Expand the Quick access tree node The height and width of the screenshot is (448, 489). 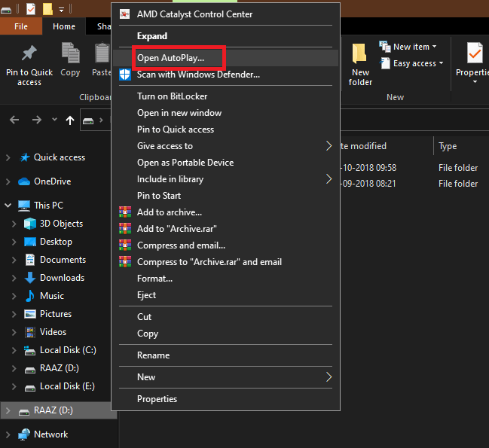pos(8,157)
